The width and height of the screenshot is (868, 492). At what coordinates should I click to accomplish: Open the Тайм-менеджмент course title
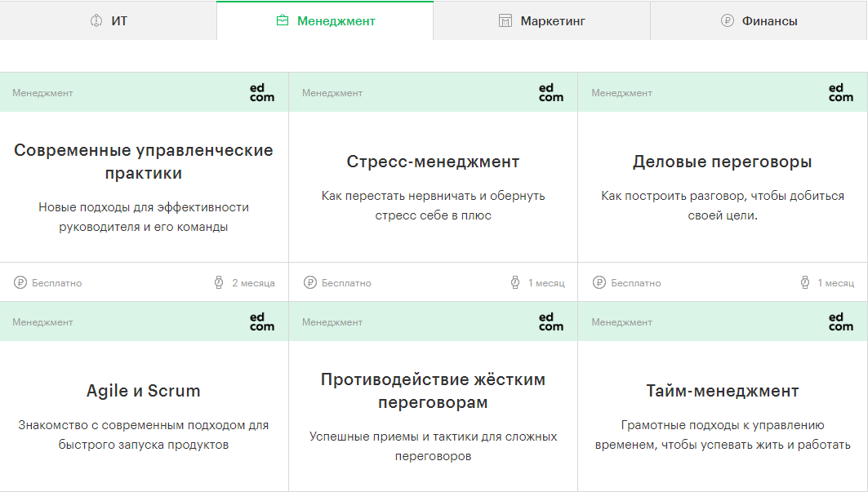[722, 391]
